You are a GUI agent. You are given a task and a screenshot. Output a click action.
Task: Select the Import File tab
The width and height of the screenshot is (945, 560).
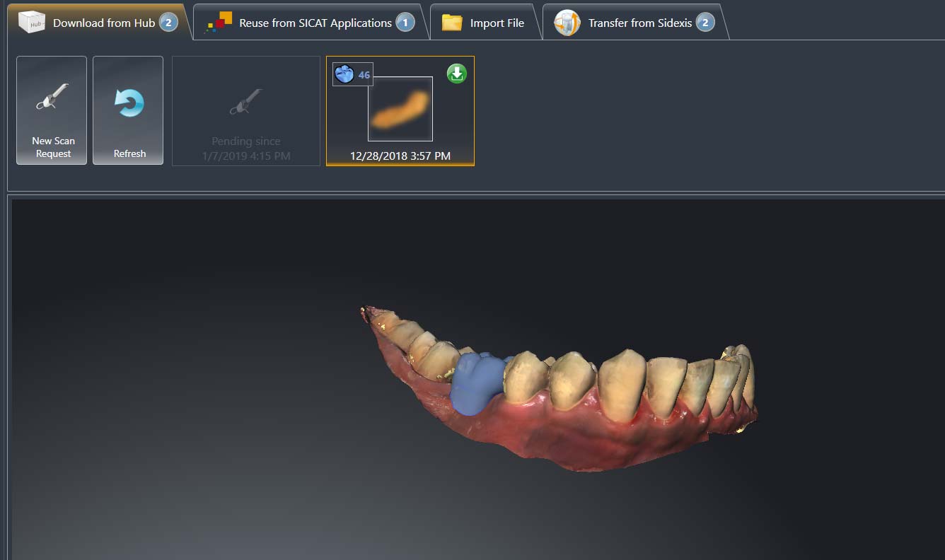pos(484,23)
